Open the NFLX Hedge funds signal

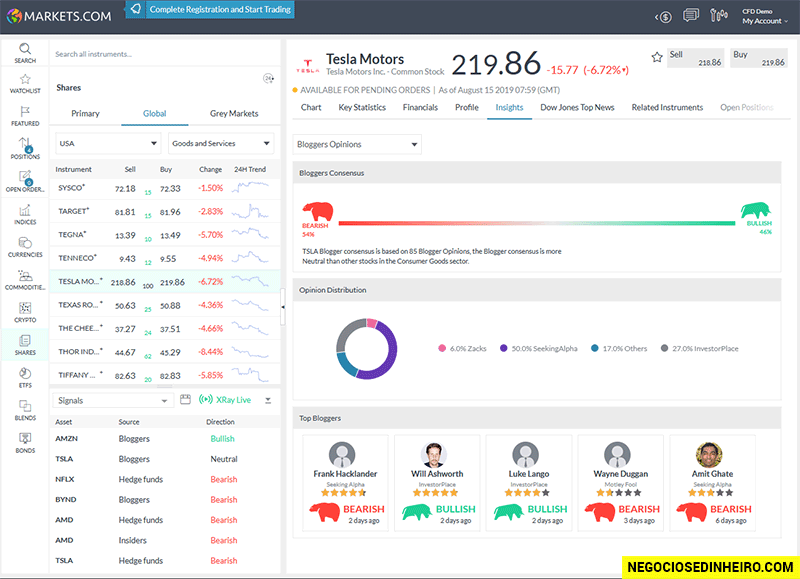(165, 480)
